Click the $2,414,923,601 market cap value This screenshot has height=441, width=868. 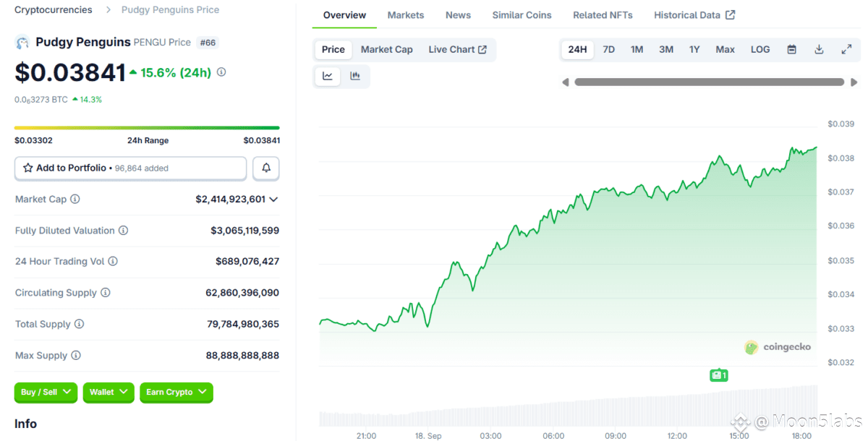coord(230,200)
